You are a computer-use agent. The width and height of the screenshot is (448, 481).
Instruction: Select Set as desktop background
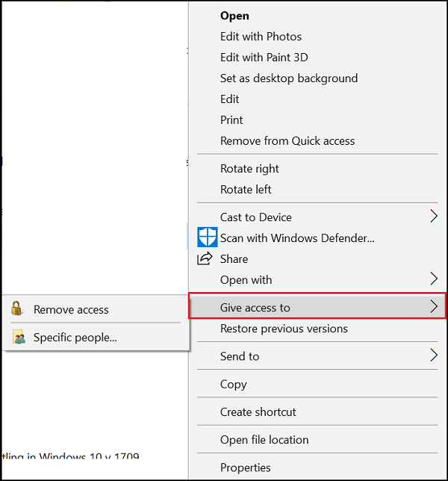click(288, 78)
